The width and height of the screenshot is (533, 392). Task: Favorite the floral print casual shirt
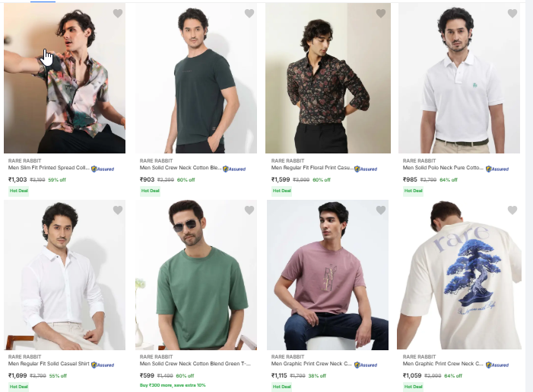click(x=381, y=14)
